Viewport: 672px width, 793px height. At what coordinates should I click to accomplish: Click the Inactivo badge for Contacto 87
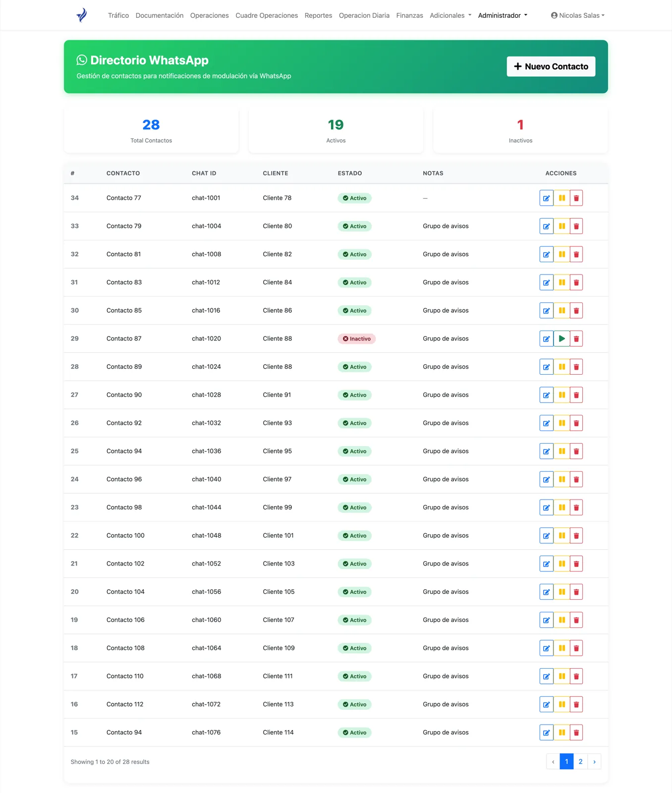357,339
